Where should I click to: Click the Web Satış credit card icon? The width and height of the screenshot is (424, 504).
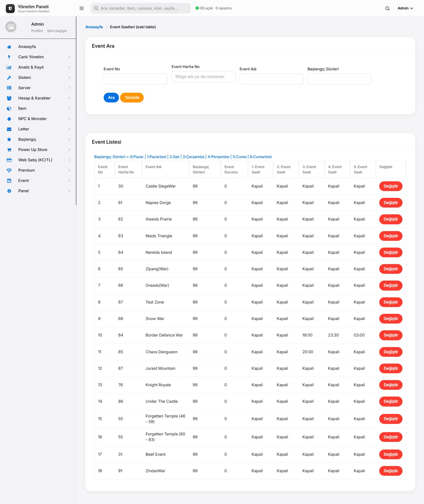pyautogui.click(x=9, y=160)
